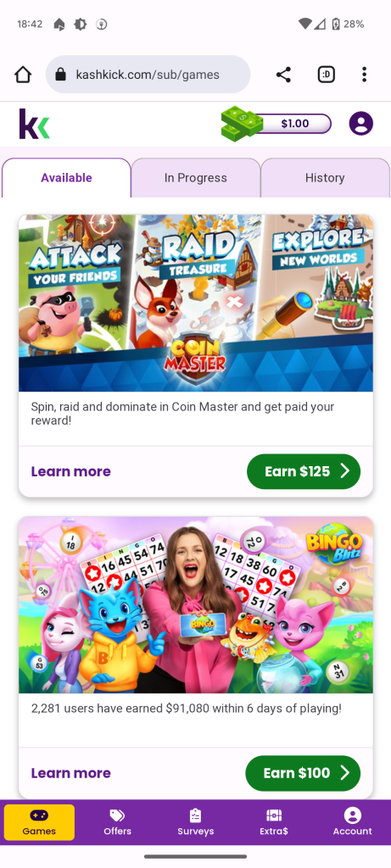Tap the Earn $125 button

click(304, 471)
